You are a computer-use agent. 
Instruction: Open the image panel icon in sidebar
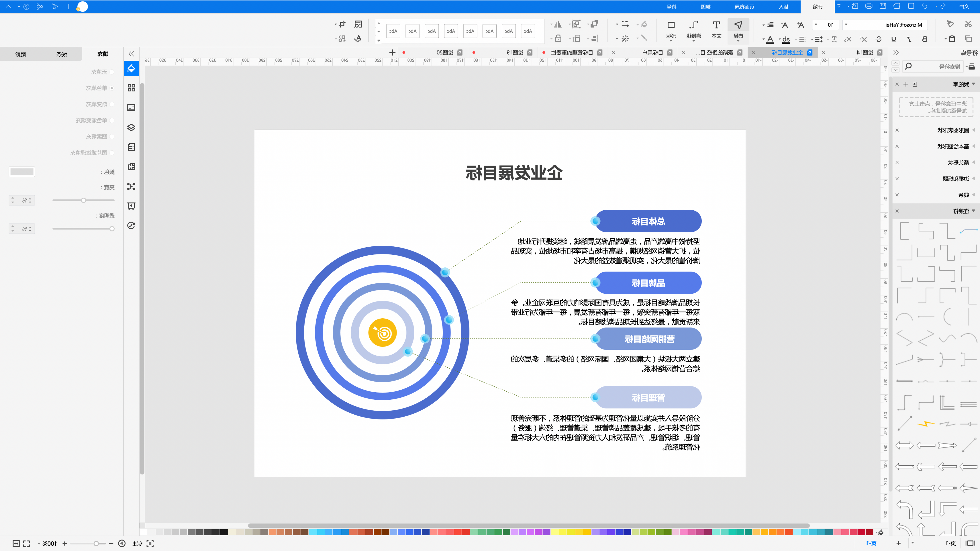click(131, 108)
